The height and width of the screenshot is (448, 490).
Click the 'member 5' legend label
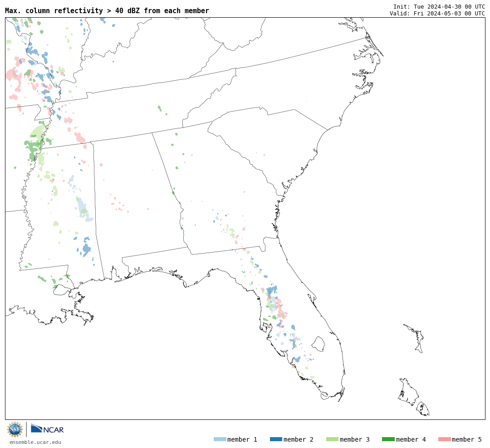467,439
